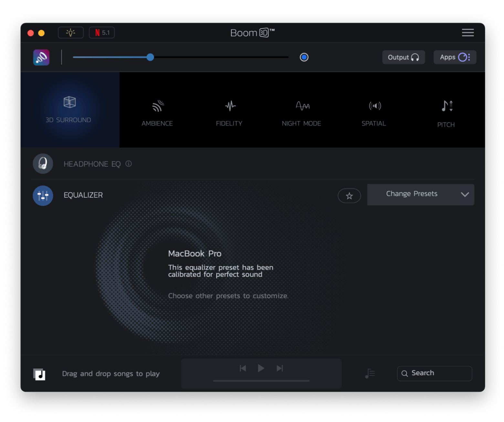Screen dimensions: 504x422
Task: Open the Output device selector
Action: (x=404, y=57)
